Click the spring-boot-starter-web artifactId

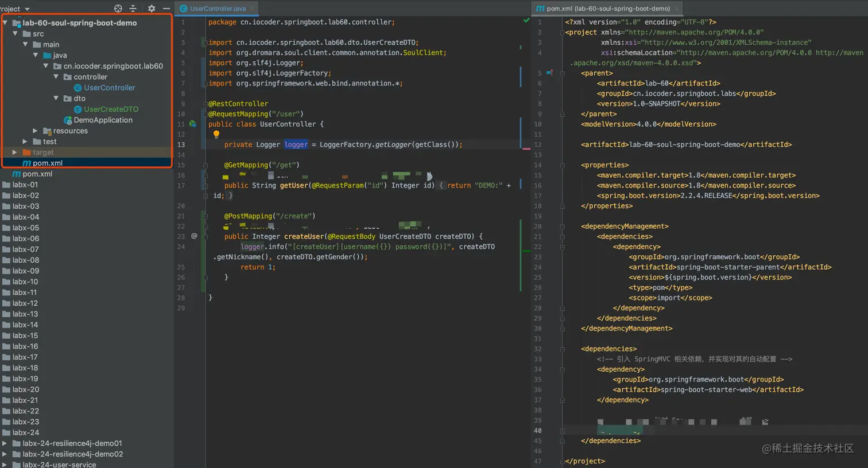coord(706,389)
